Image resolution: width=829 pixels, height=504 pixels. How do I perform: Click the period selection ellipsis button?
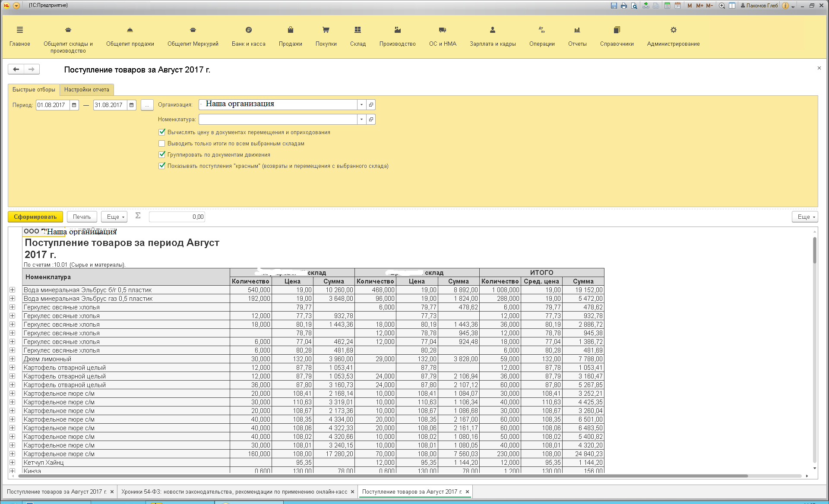click(x=147, y=105)
